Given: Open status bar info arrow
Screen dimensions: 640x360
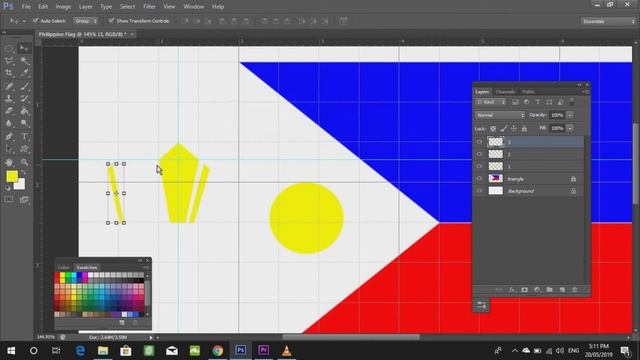Looking at the screenshot, I should 151,338.
